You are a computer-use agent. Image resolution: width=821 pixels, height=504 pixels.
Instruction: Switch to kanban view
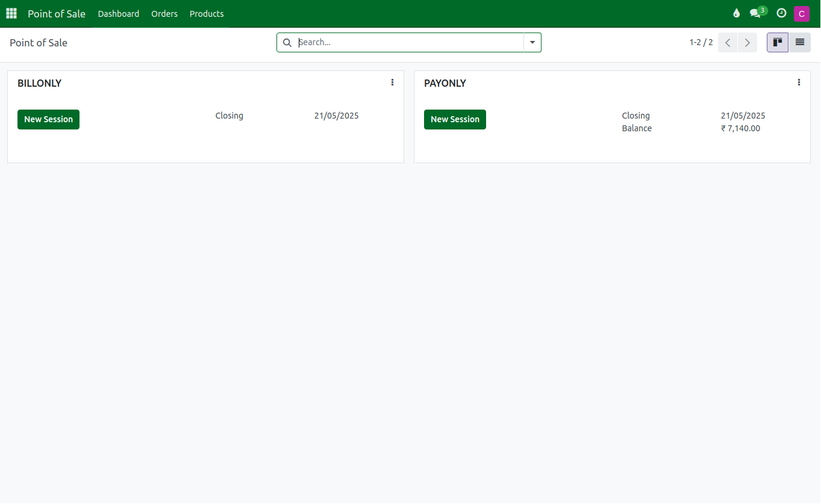point(777,42)
